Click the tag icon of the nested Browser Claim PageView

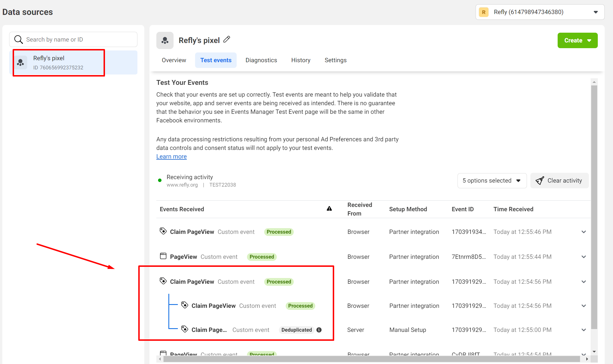[x=184, y=305]
